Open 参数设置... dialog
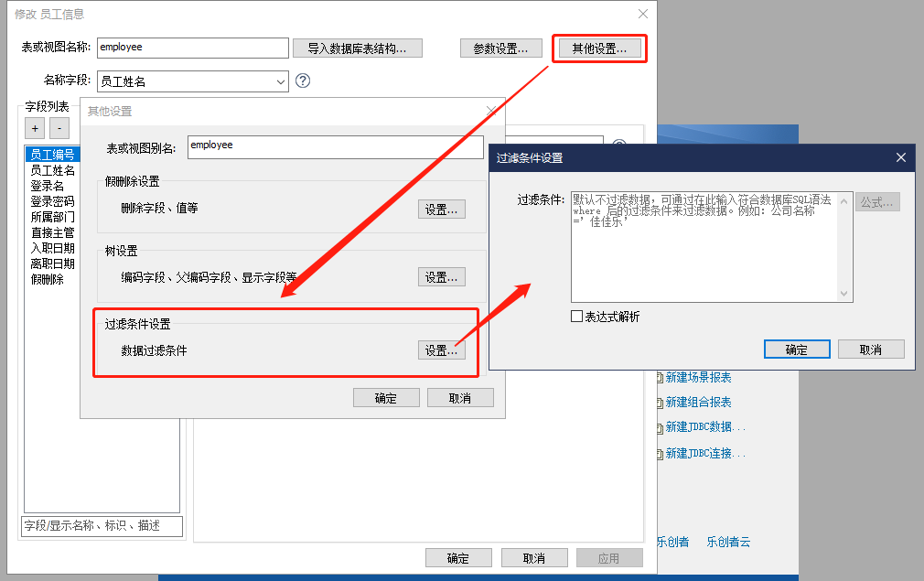 pos(500,48)
